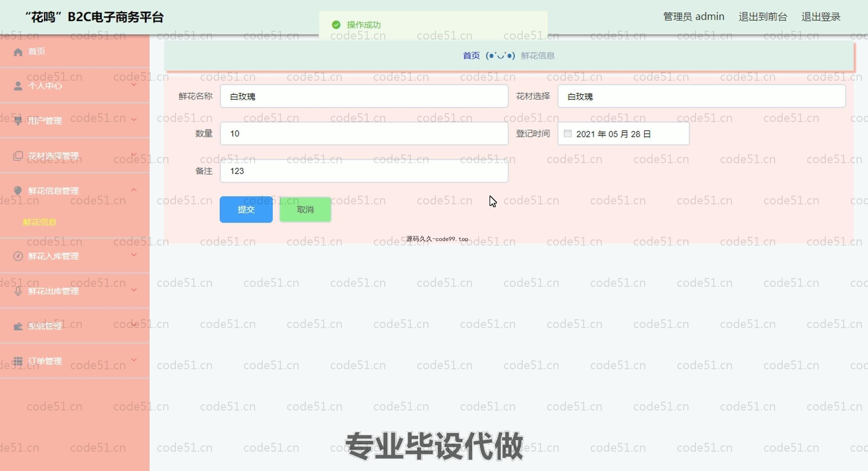Click the compass icon beside 鲜花入库管理

(18, 256)
